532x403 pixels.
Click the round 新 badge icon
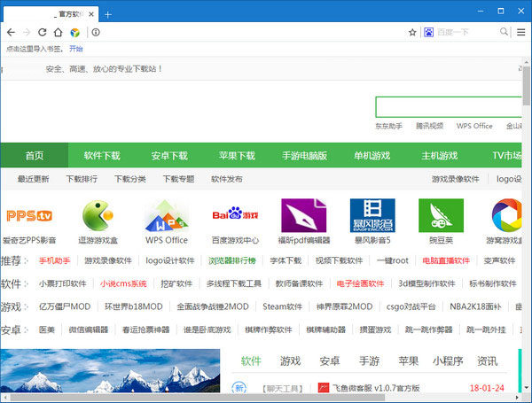coord(239,388)
